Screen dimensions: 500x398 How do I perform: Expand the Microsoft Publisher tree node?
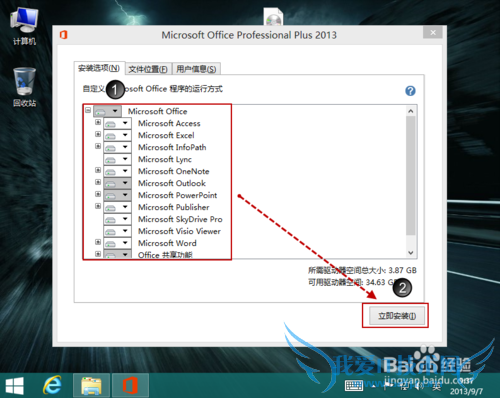[98, 206]
